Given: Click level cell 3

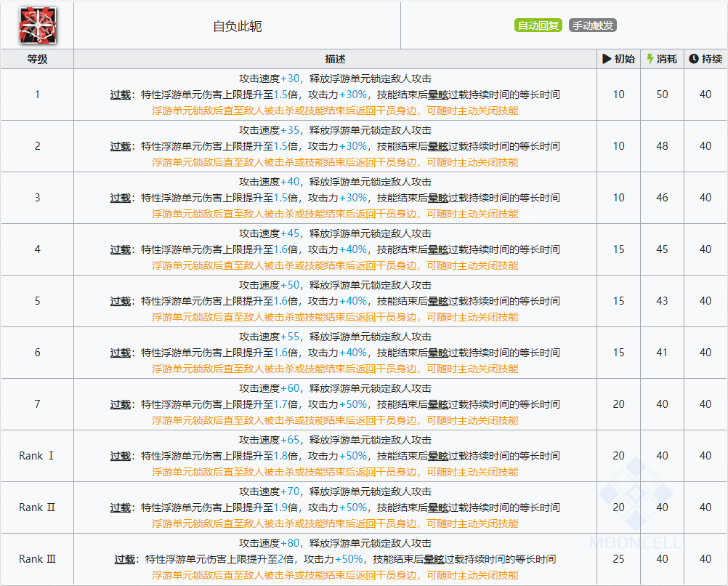Looking at the screenshot, I should pos(37,198).
